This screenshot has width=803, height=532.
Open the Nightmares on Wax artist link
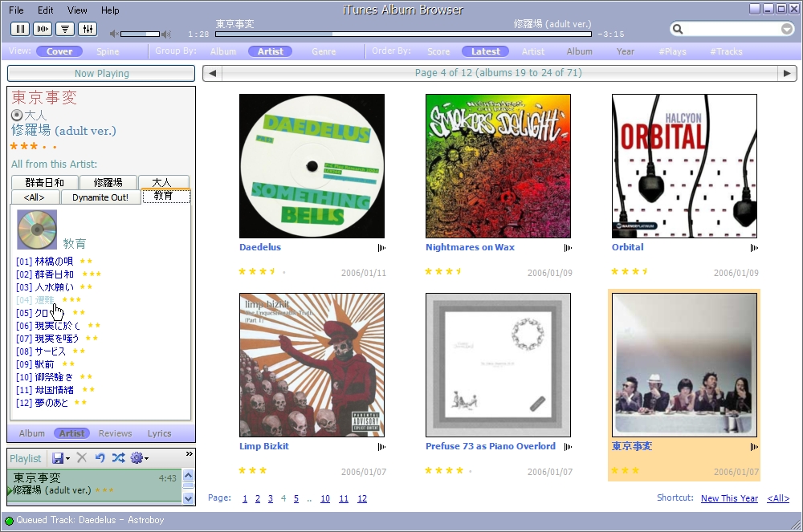pyautogui.click(x=470, y=247)
